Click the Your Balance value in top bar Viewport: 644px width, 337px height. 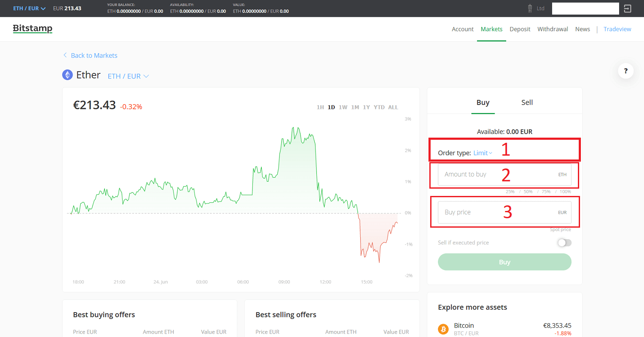135,11
